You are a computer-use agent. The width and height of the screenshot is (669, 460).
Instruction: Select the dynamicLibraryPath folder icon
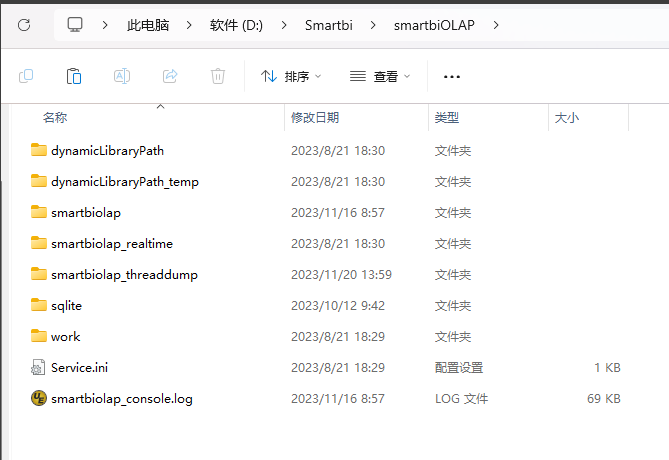click(x=39, y=150)
